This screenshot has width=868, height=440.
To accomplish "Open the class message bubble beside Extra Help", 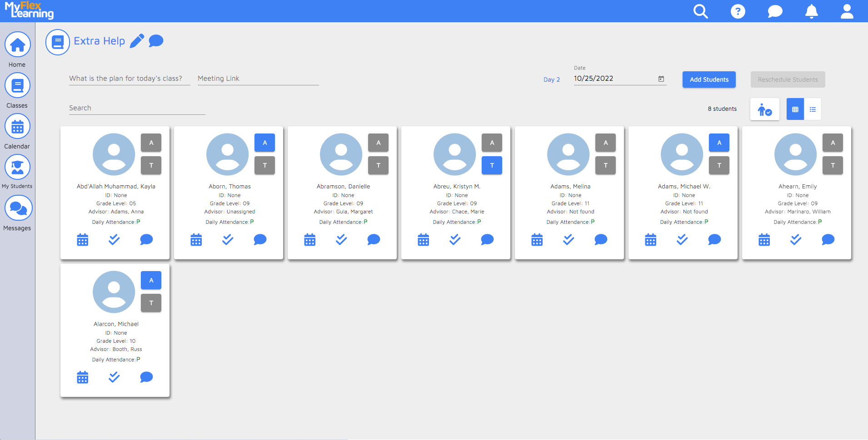I will 156,41.
